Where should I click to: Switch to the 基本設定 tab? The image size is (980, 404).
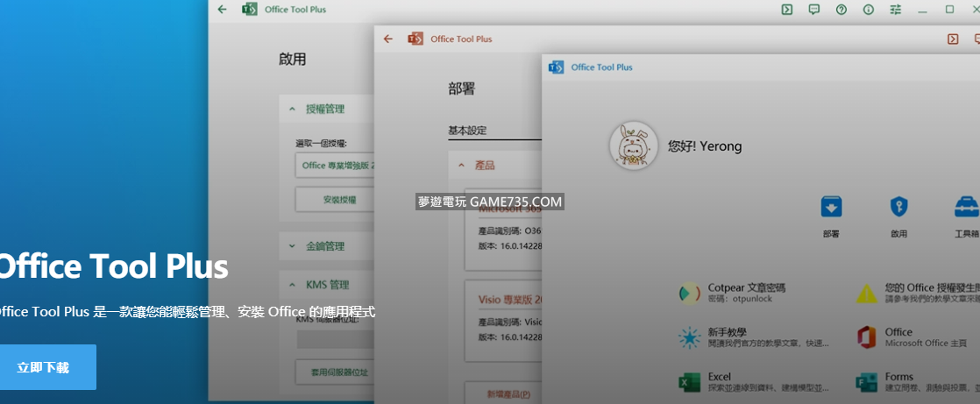pyautogui.click(x=467, y=131)
